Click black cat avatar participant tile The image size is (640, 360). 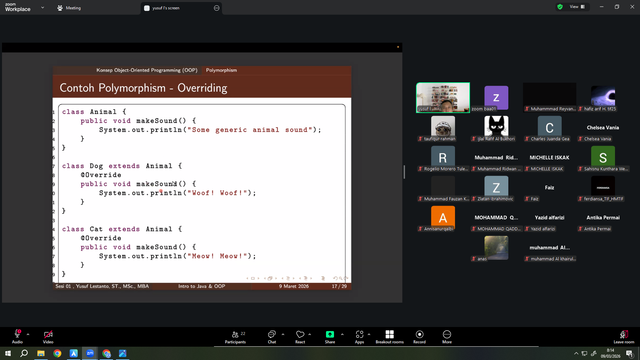(x=496, y=127)
